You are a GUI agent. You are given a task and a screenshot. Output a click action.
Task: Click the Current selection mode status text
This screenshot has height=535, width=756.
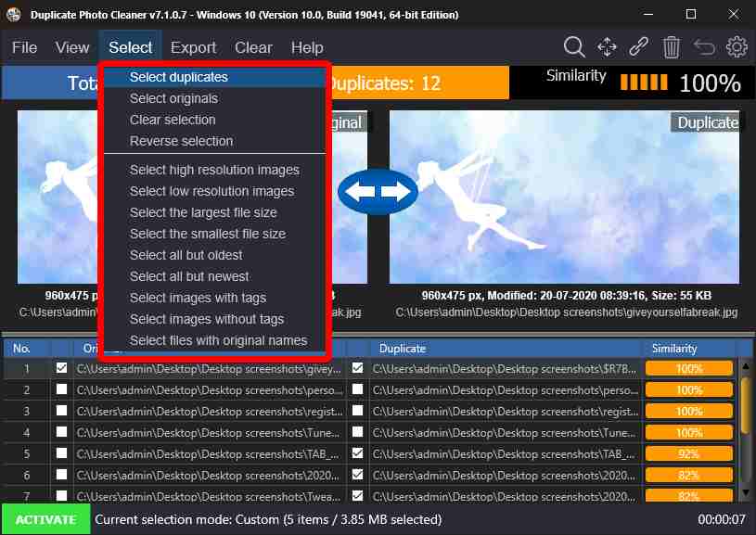(268, 519)
